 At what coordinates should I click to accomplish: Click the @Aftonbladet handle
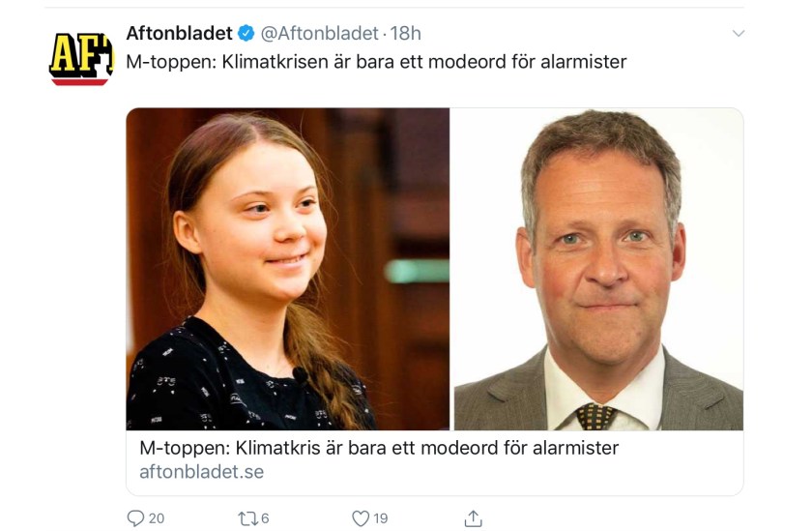coord(317,34)
